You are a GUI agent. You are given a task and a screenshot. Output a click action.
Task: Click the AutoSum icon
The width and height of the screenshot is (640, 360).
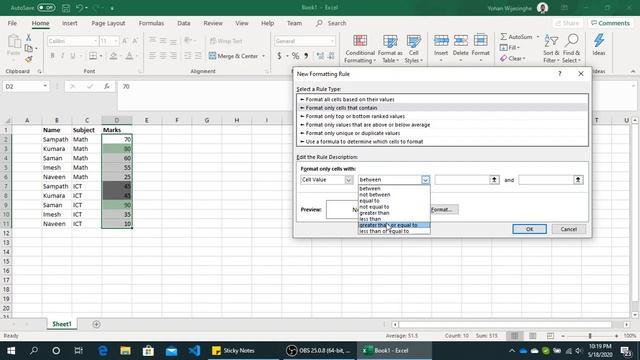(504, 37)
